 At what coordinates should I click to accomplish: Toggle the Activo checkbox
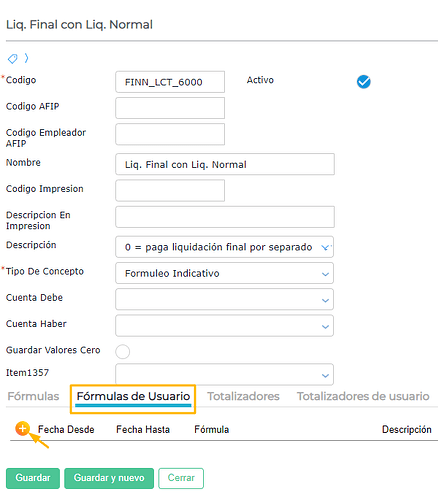click(363, 82)
